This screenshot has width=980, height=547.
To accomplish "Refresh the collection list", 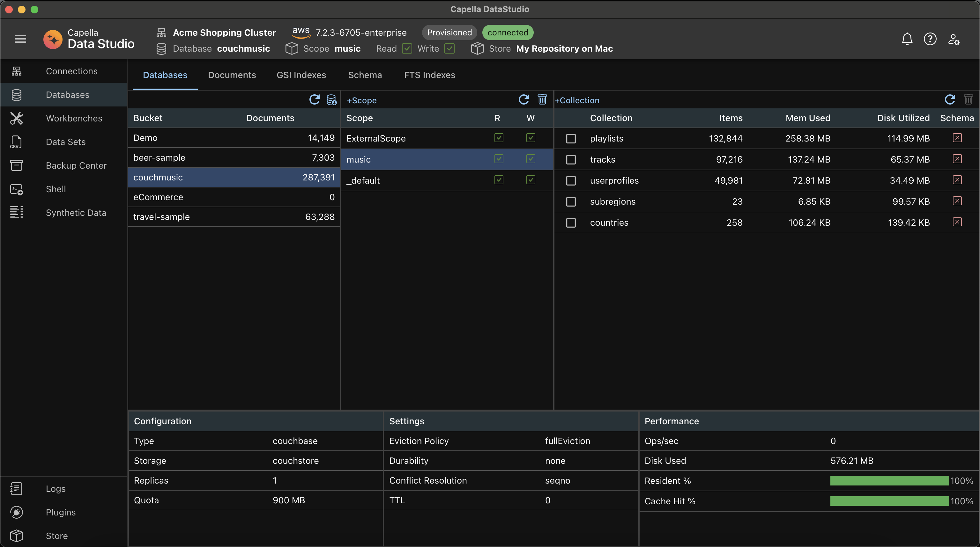I will [x=950, y=99].
